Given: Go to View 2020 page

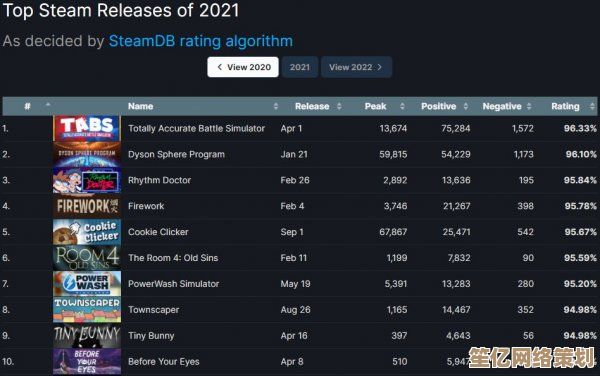Looking at the screenshot, I should pos(243,67).
